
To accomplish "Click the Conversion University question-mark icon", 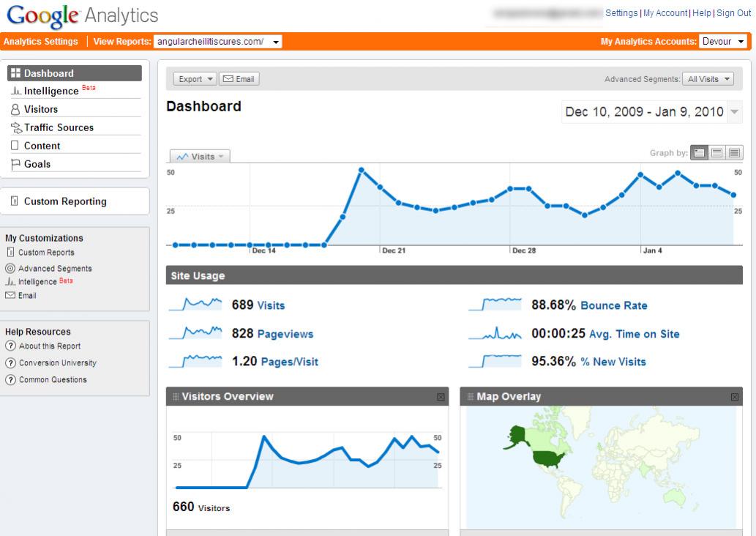I will tap(10, 362).
